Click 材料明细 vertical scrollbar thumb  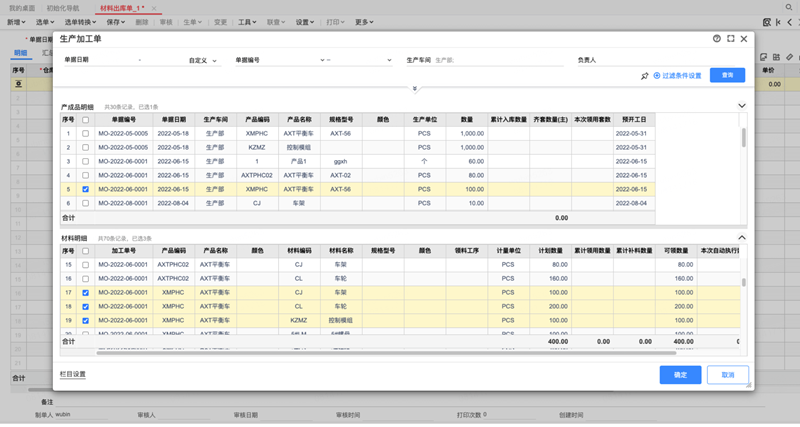click(x=743, y=282)
